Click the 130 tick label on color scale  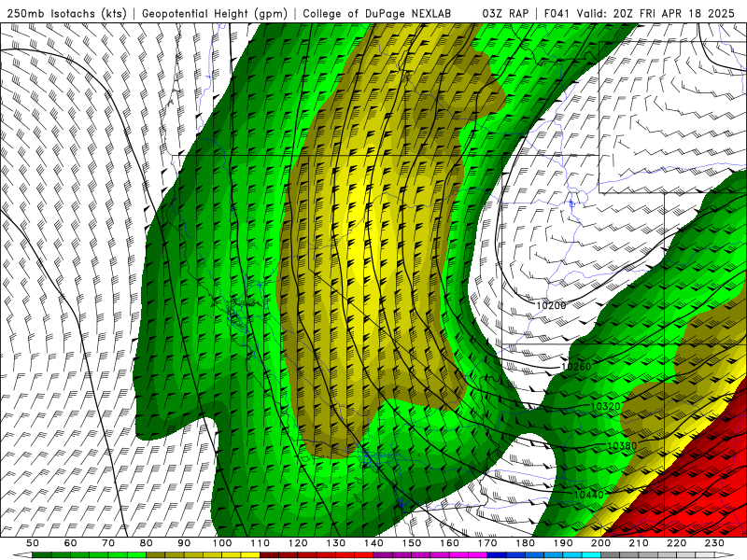(336, 543)
